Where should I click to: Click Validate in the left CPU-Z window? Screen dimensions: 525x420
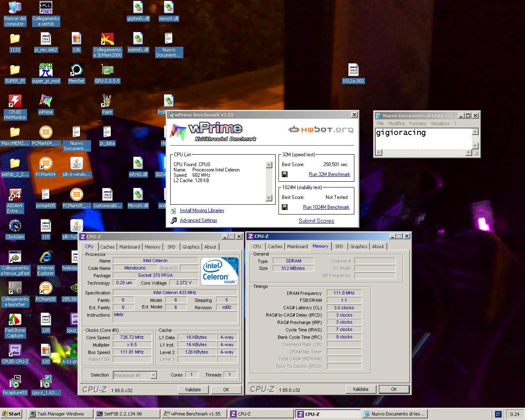[x=193, y=390]
